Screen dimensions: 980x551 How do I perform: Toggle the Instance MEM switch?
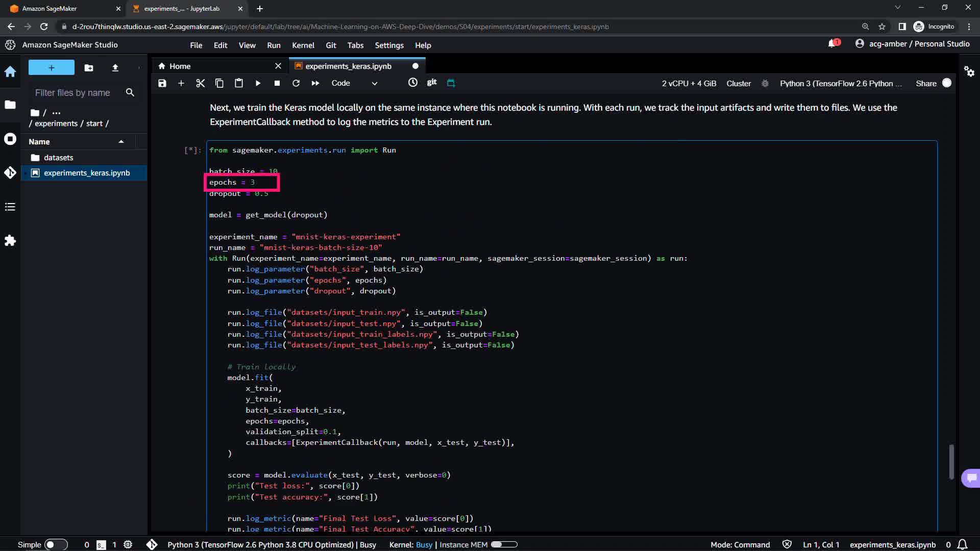(504, 544)
